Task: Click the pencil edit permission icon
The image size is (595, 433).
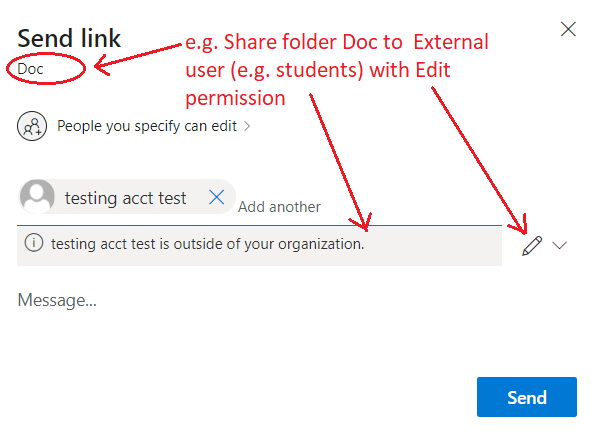Action: point(532,246)
